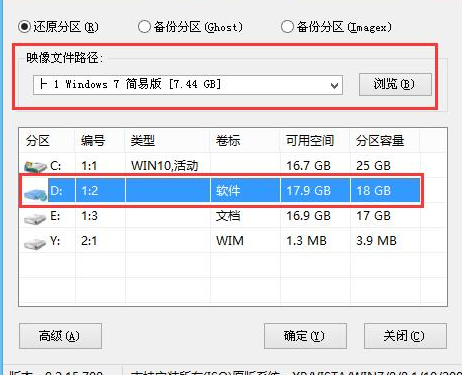Select the 还原分区 (R) radio button
Viewport: 462px width, 375px height.
[x=25, y=27]
